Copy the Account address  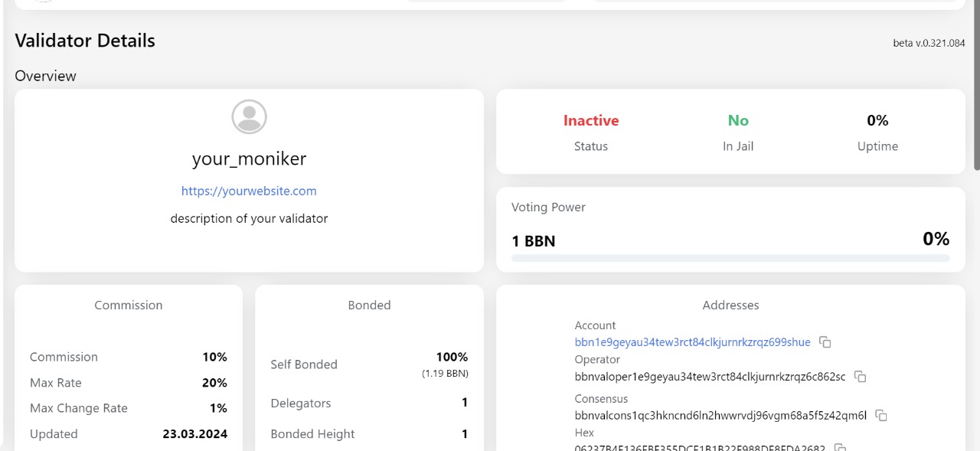click(825, 342)
